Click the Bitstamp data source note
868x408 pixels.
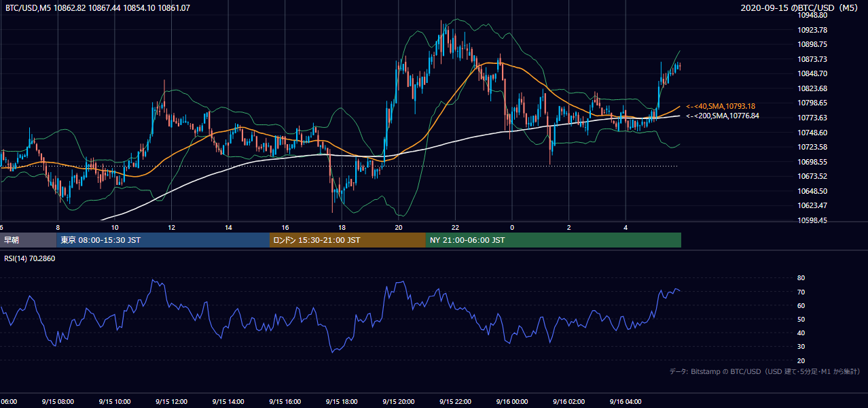[765, 371]
